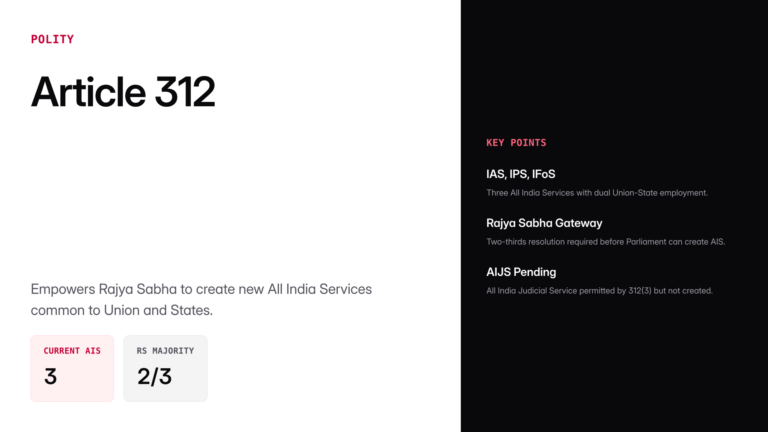Click the number 3 in the Current AIS card

(x=50, y=377)
